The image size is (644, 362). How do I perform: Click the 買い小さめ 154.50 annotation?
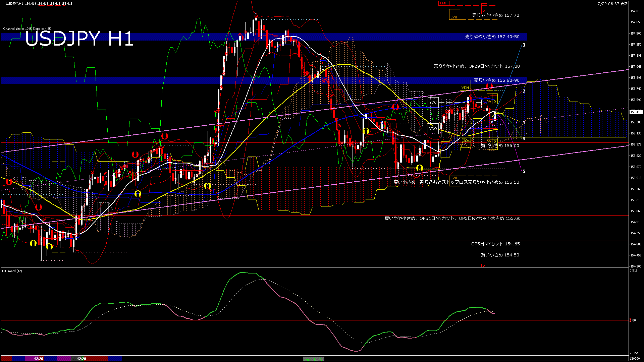(499, 255)
